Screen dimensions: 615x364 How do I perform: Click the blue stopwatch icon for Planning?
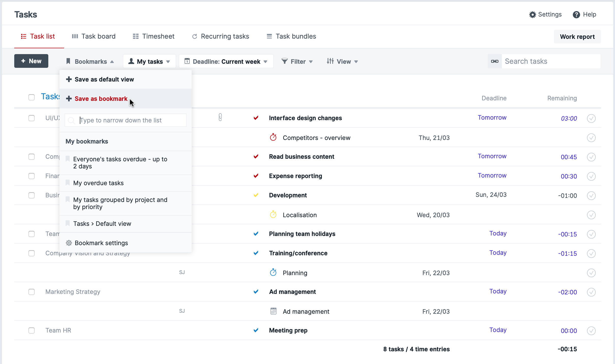[273, 272]
